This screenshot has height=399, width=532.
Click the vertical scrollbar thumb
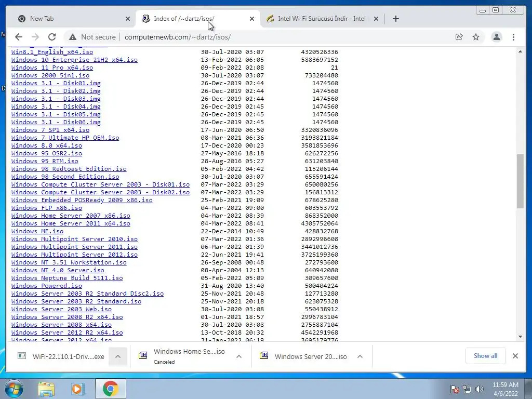(520, 181)
